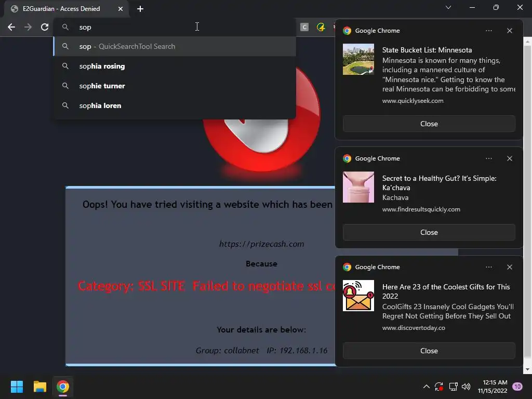Image resolution: width=532 pixels, height=399 pixels.
Task: Show hidden system tray icons
Action: point(427,387)
